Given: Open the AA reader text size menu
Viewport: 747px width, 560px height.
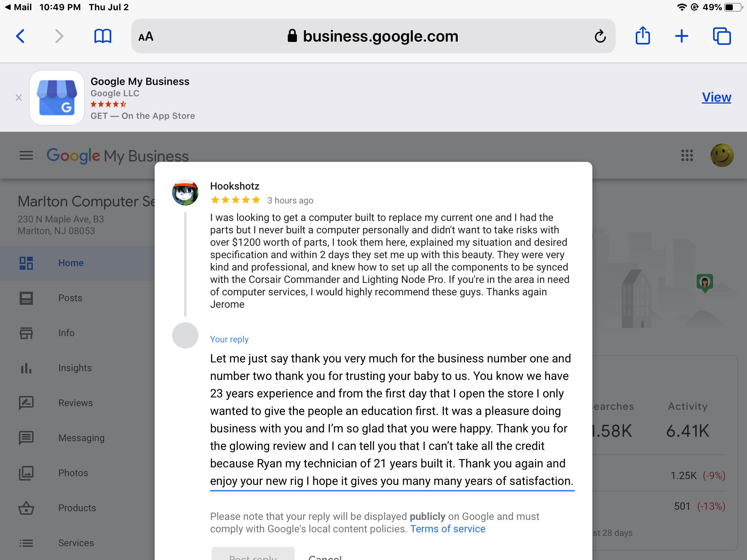Looking at the screenshot, I should click(x=146, y=36).
